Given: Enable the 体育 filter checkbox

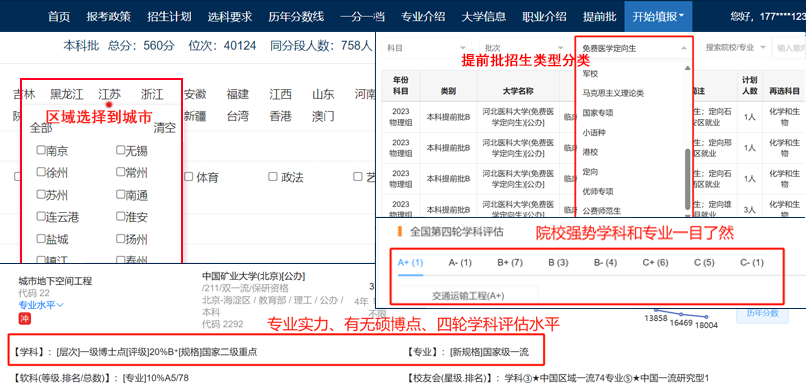Looking at the screenshot, I should [188, 177].
